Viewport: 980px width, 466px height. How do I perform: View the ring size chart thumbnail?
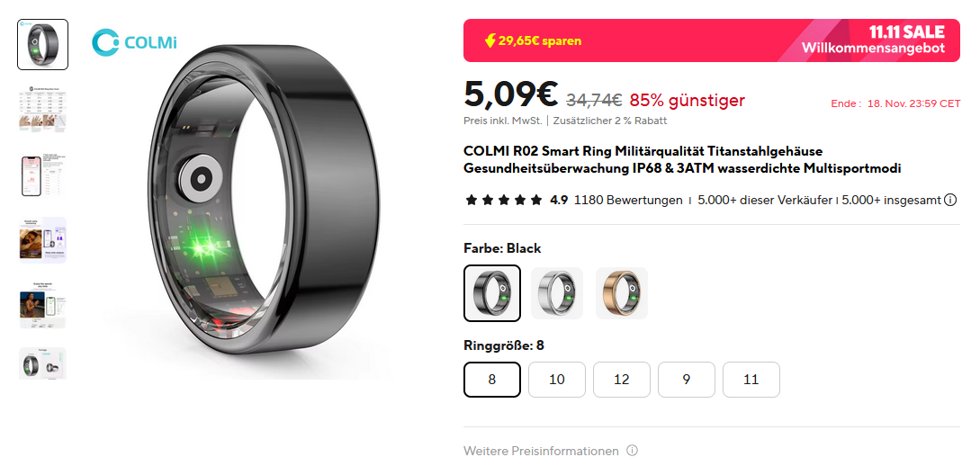(42, 110)
